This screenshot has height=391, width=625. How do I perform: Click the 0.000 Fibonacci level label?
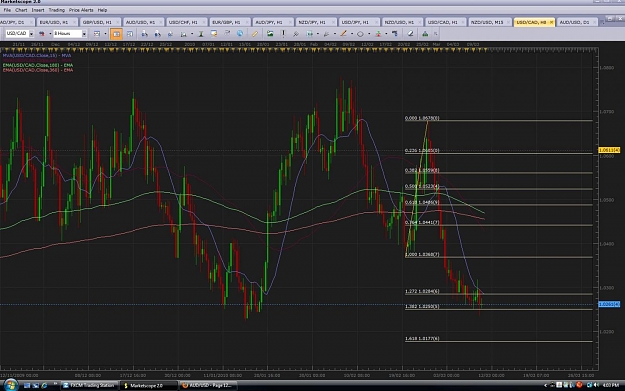point(422,118)
